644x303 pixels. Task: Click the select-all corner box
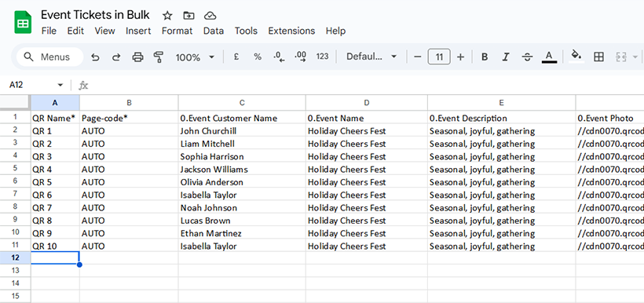(x=15, y=103)
